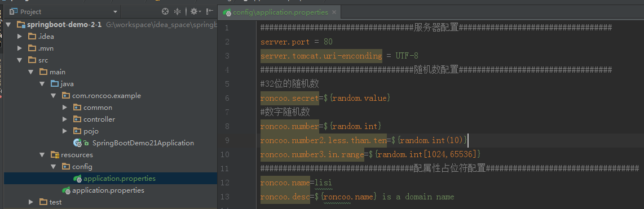Click the roncoo.number2.less.than.ten key

tap(324, 140)
